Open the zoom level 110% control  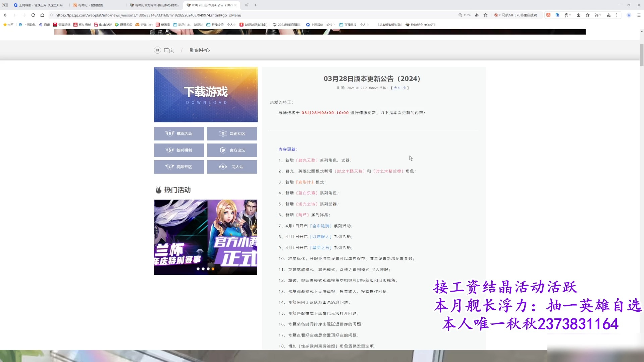tap(465, 15)
